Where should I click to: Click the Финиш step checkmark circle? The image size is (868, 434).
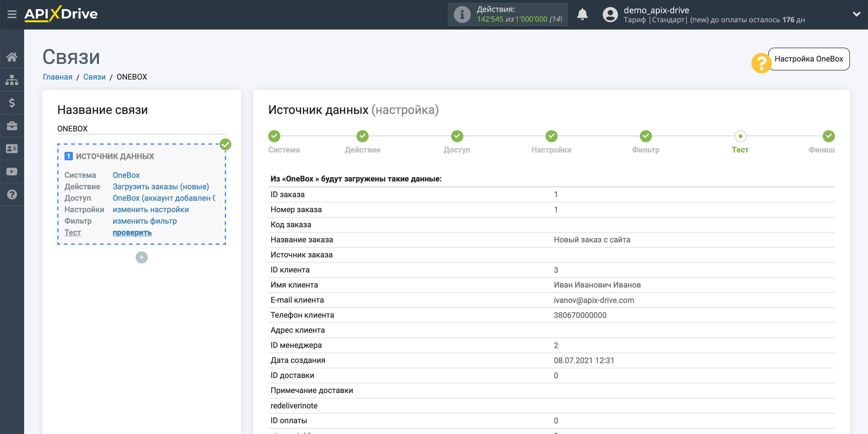click(829, 136)
